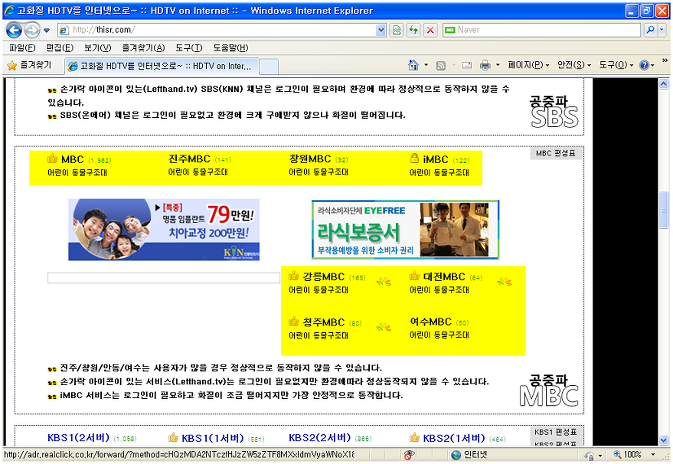673x464 pixels.
Task: Click the sparkle icon right of 강릉MBC
Action: (x=384, y=282)
